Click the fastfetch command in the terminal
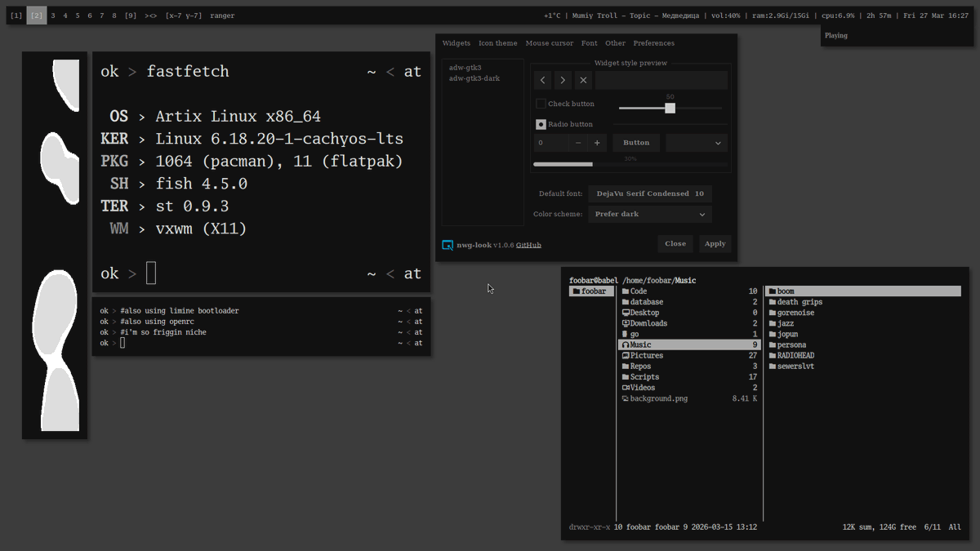 tap(188, 72)
